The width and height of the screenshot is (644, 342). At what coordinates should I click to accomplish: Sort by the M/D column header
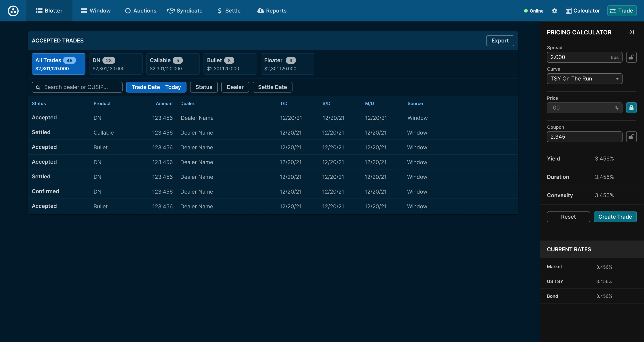coord(369,103)
